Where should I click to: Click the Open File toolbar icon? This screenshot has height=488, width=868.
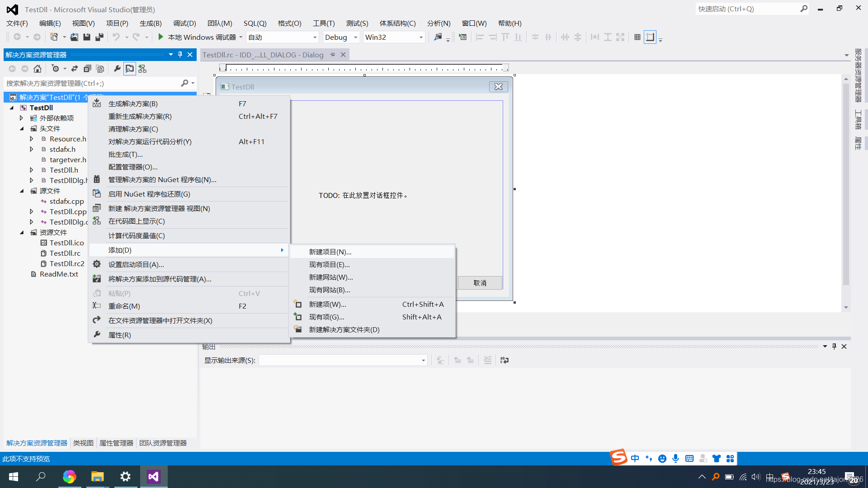pos(74,37)
